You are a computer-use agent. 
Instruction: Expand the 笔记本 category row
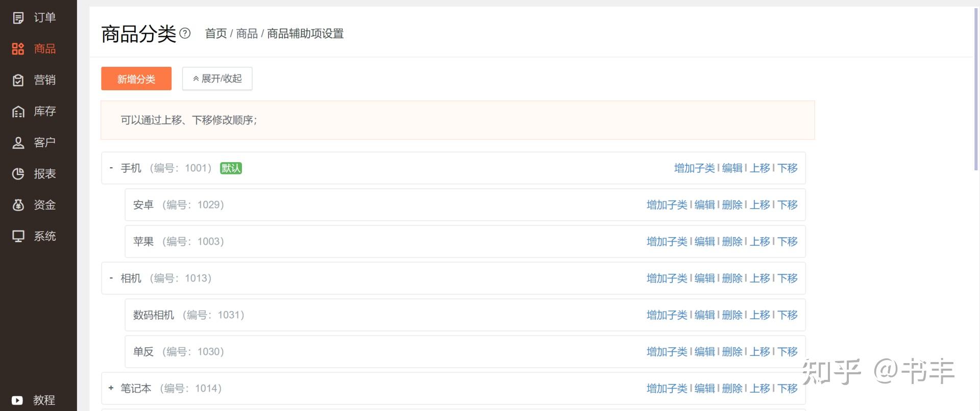pyautogui.click(x=111, y=388)
